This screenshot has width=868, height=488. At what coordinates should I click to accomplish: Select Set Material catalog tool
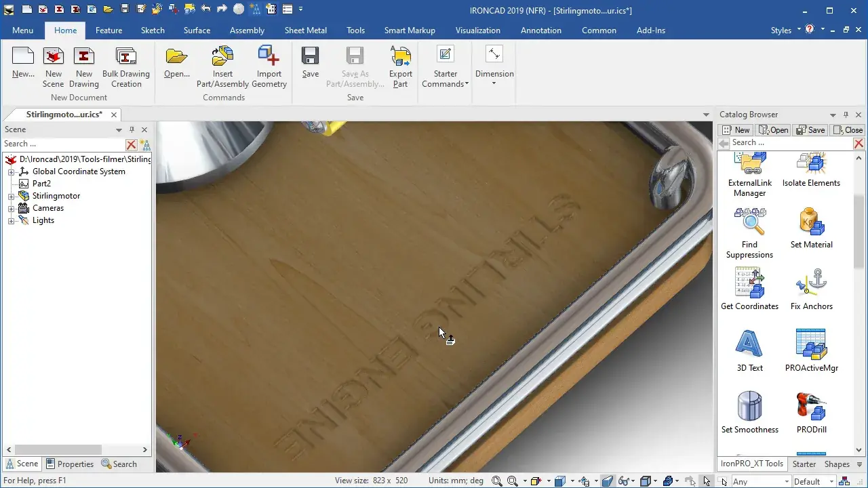[812, 228]
